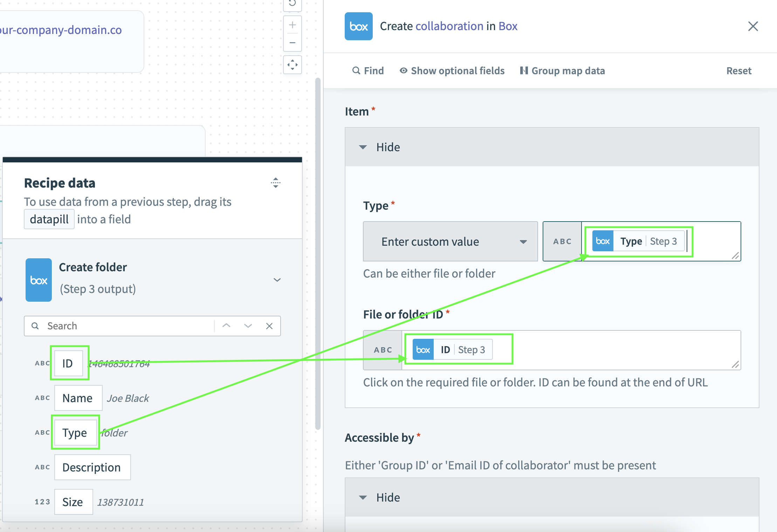Toggle Show optional fields
Viewport: 777px width, 532px height.
pyautogui.click(x=452, y=71)
